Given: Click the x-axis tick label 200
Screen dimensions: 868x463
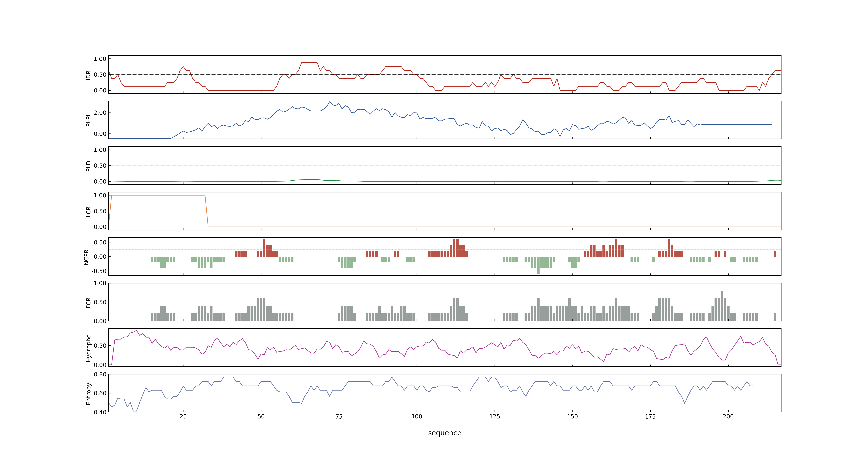Looking at the screenshot, I should pyautogui.click(x=728, y=416).
